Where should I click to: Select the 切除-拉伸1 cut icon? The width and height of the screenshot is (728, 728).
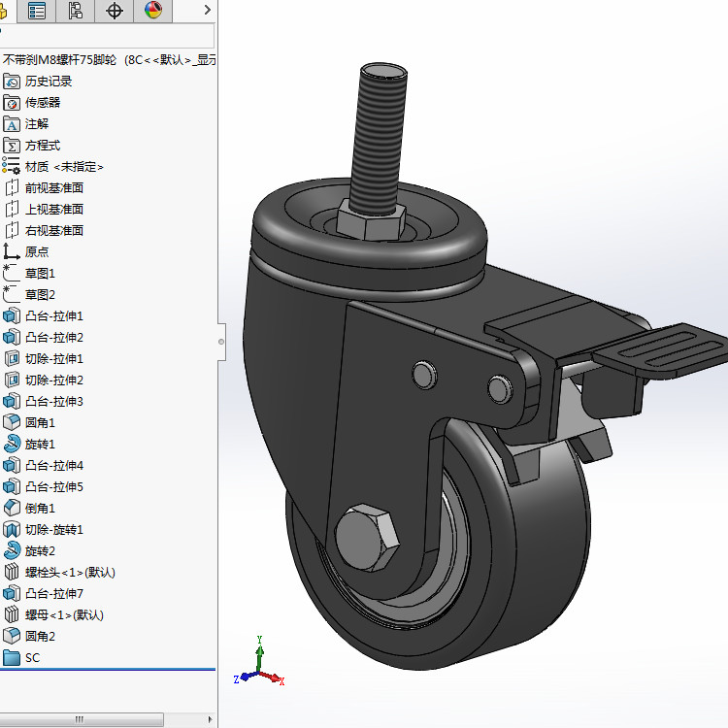12,359
